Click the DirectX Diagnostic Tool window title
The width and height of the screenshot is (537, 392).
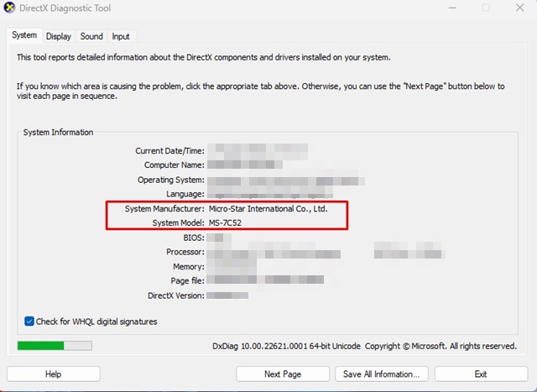tap(65, 8)
